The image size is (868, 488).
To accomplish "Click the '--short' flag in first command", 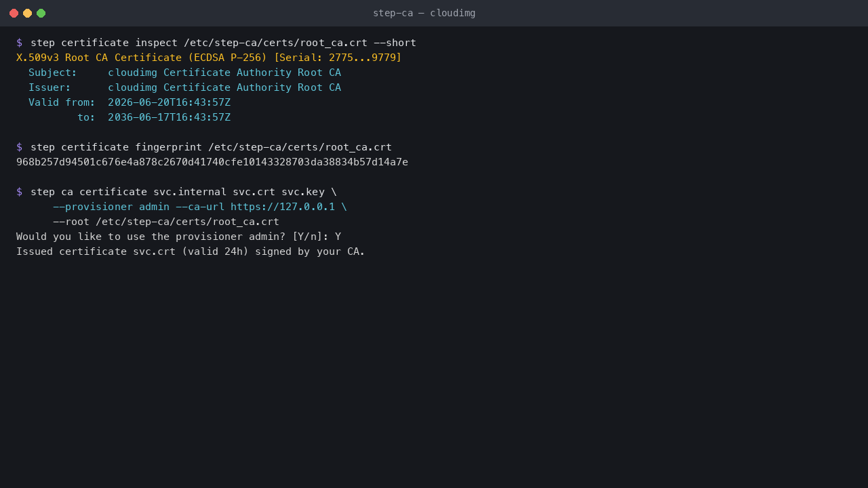I will [x=395, y=43].
